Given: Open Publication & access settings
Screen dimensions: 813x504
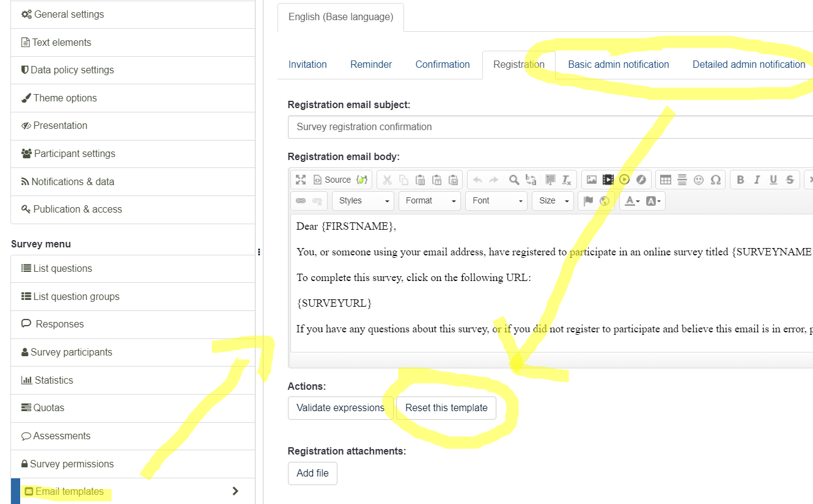Looking at the screenshot, I should pos(133,209).
